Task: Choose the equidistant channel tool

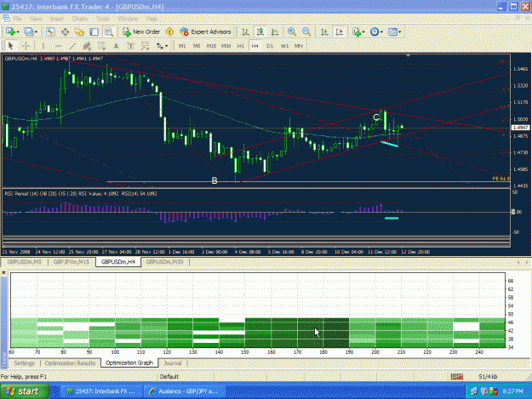Action: point(87,46)
